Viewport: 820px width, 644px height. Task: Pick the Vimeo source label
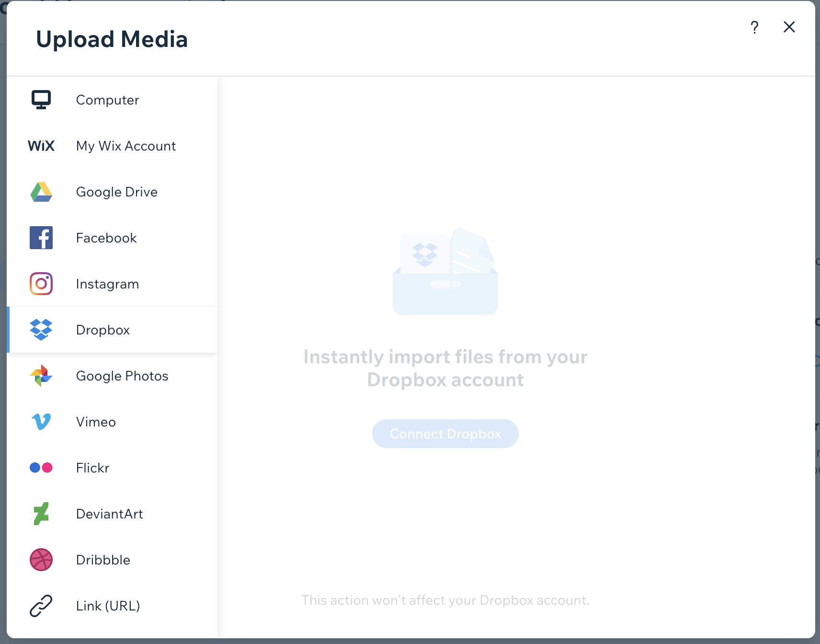tap(96, 422)
